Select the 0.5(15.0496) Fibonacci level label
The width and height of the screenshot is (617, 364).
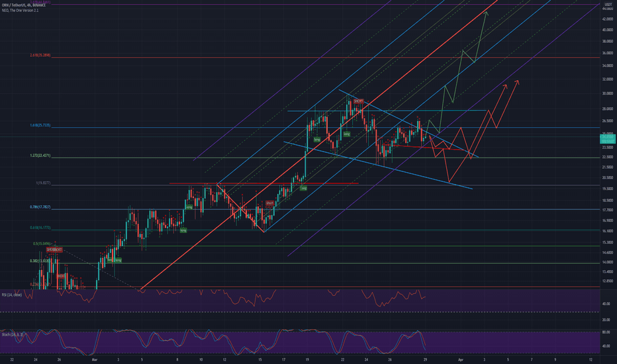[42, 244]
